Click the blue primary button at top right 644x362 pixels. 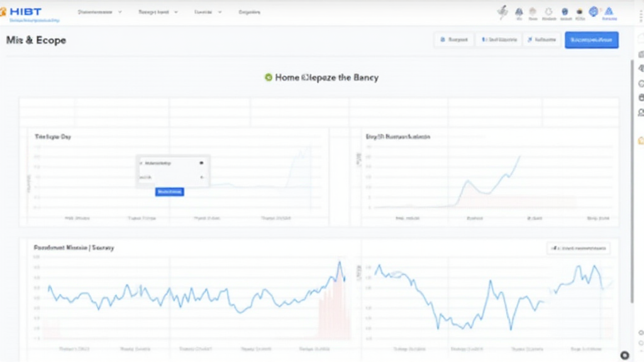point(591,40)
